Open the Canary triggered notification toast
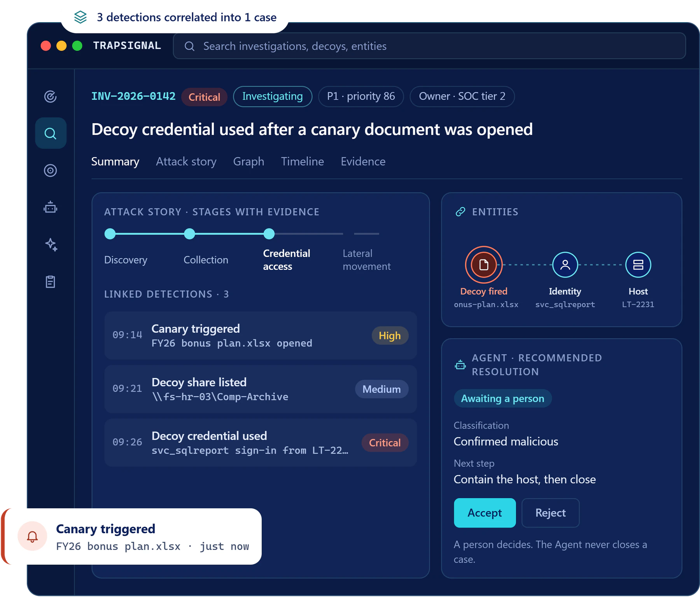The height and width of the screenshot is (597, 700). pyautogui.click(x=132, y=536)
